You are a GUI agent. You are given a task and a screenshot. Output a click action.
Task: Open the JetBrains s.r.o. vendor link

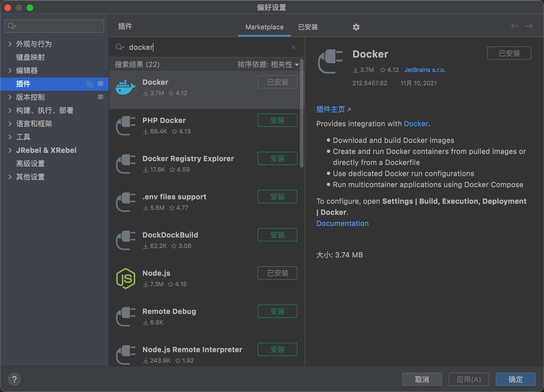click(x=425, y=70)
